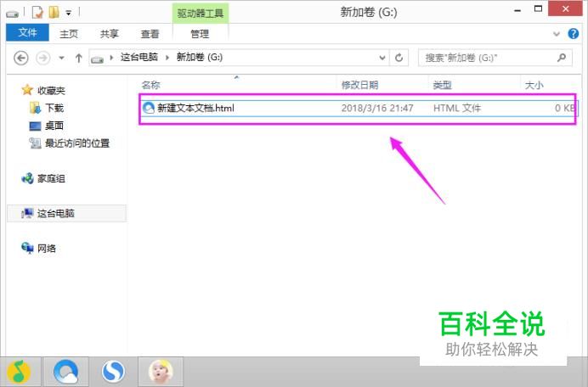Image resolution: width=588 pixels, height=387 pixels.
Task: Open the recent locations dropdown arrow
Action: click(61, 58)
